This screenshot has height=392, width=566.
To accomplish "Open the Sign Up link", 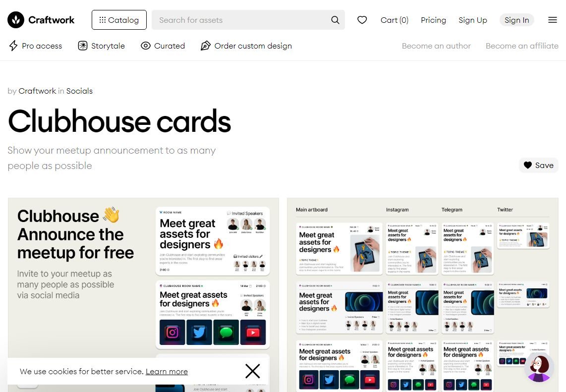I will (473, 20).
